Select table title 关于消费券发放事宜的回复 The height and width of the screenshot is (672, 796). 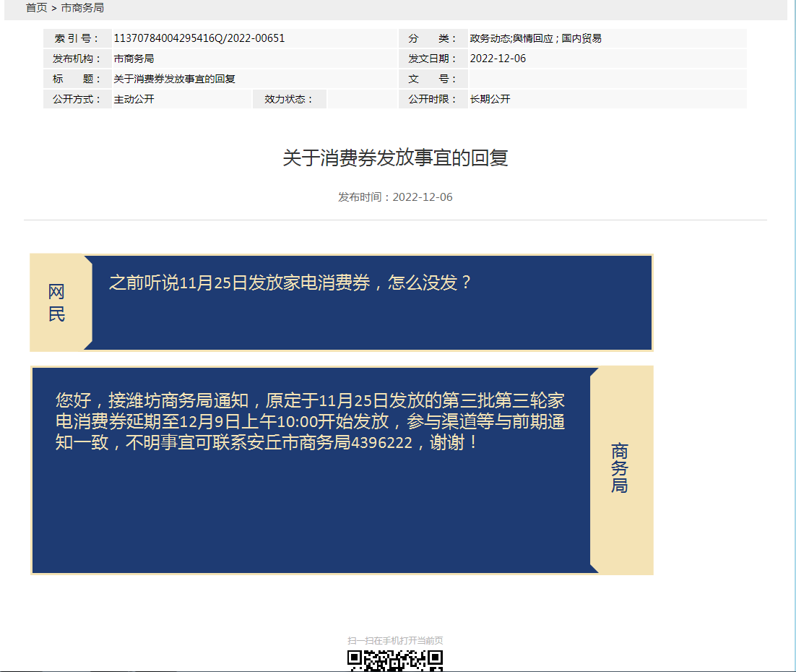coord(174,79)
